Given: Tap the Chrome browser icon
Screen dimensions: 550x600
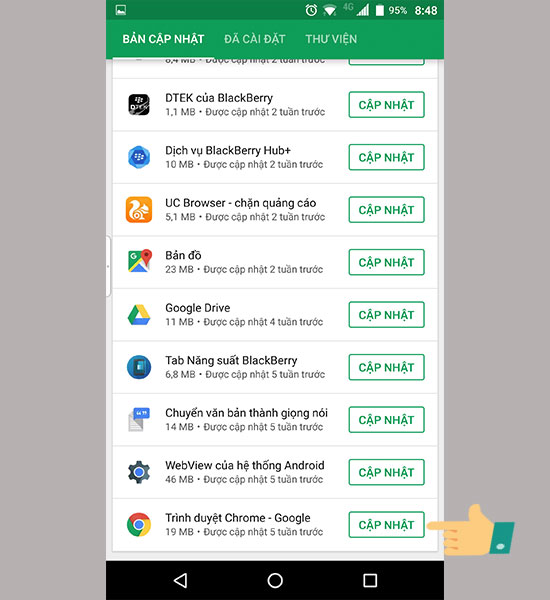Looking at the screenshot, I should (139, 525).
